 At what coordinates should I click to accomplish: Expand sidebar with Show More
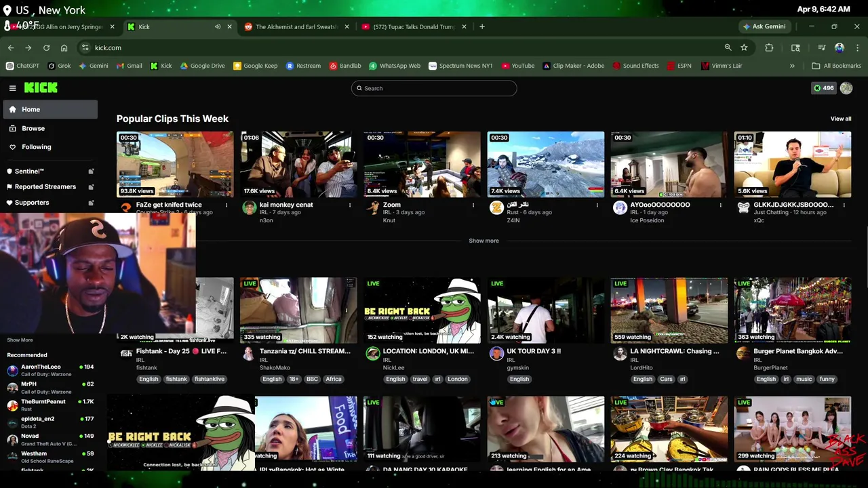click(20, 340)
